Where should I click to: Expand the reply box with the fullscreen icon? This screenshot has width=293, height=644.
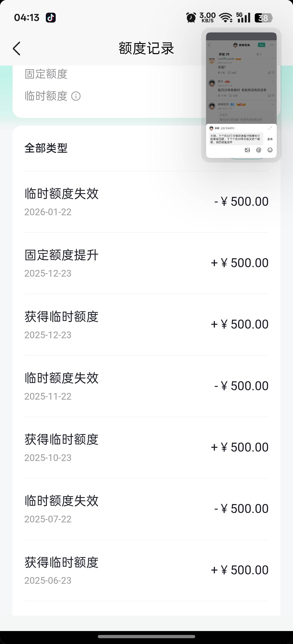(270, 128)
